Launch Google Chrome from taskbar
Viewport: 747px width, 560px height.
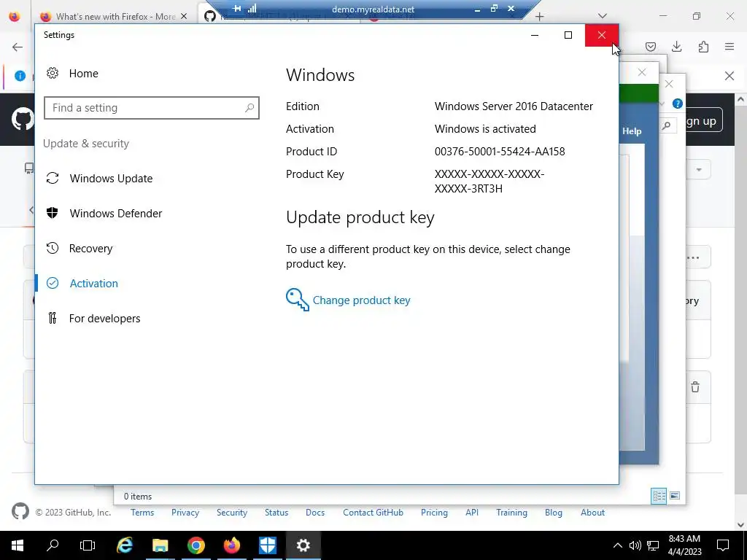196,545
